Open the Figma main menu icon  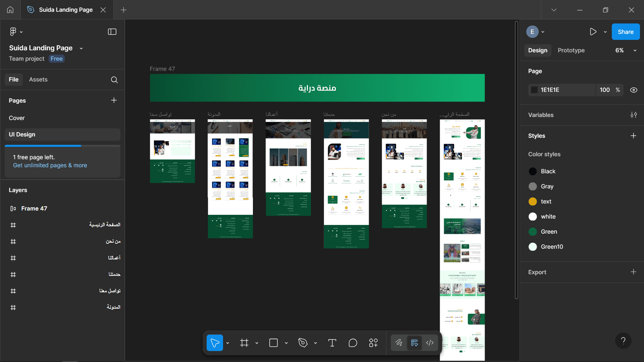pyautogui.click(x=13, y=32)
